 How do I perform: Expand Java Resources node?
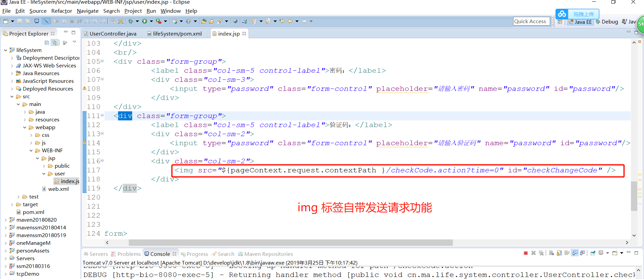coord(12,73)
